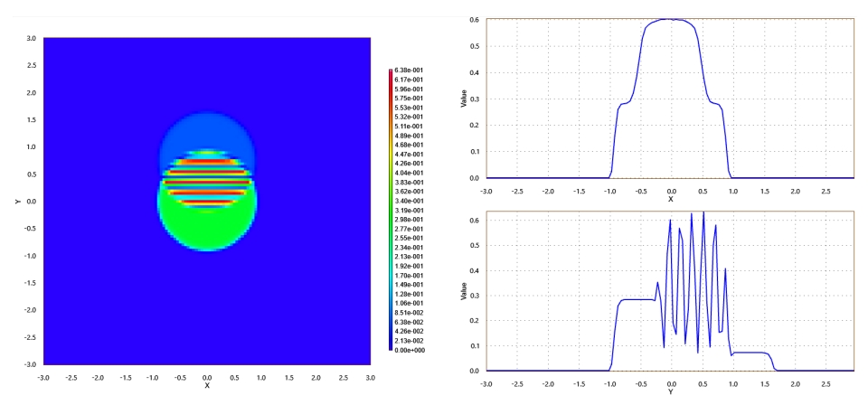Click the Y axis title left of the contour map
This screenshot has width=868, height=405.
click(17, 202)
